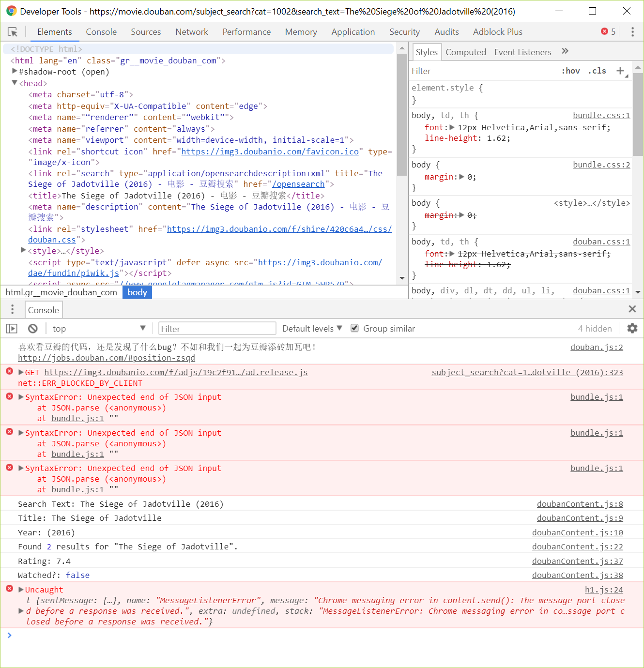Click the console prompt input line
644x668 pixels.
(322, 635)
